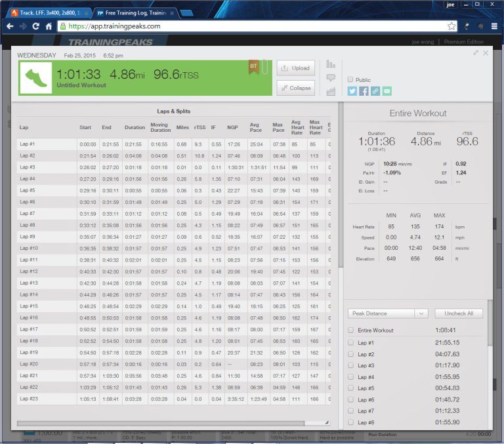Open the bar chart summary icon

(331, 64)
